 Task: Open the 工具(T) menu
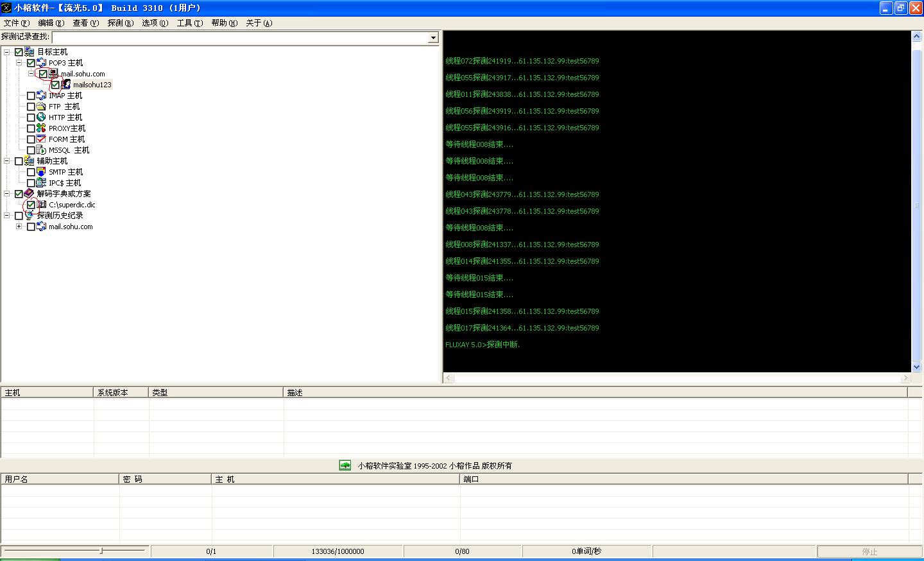pyautogui.click(x=189, y=23)
